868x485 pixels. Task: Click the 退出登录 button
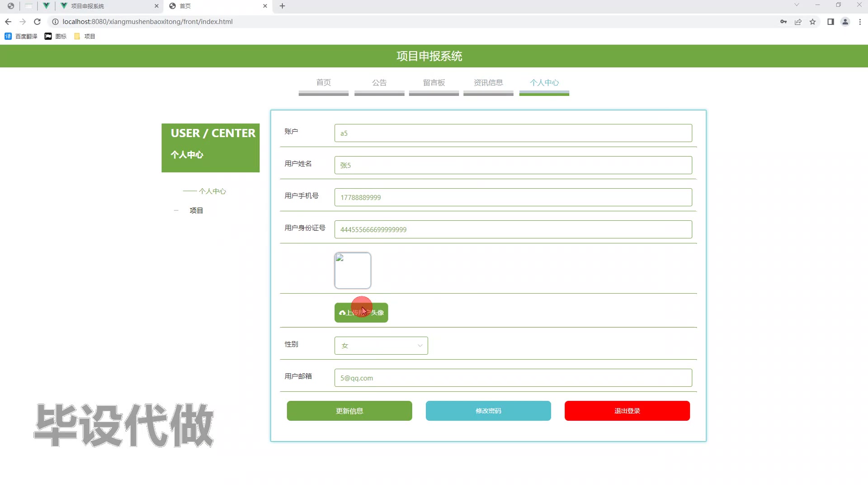(x=627, y=411)
